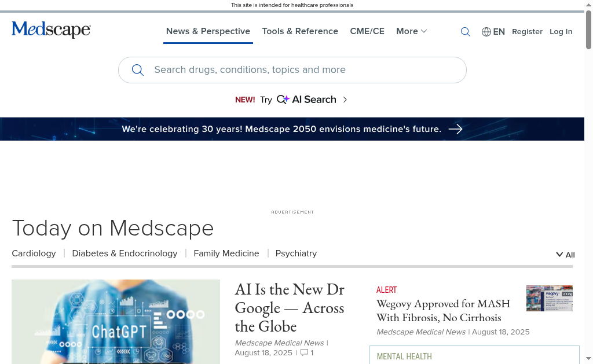The width and height of the screenshot is (593, 364).
Task: Try AI Search link
Action: [x=291, y=100]
